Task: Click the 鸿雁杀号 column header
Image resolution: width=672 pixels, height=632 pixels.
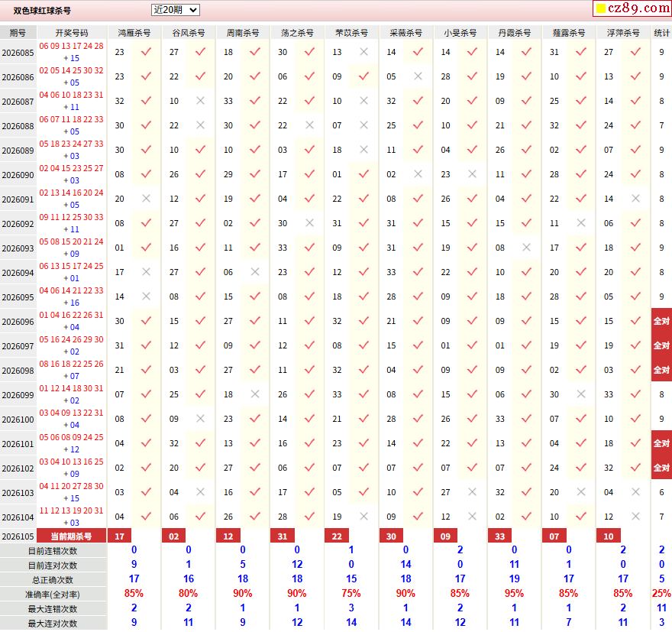Action: 134,33
